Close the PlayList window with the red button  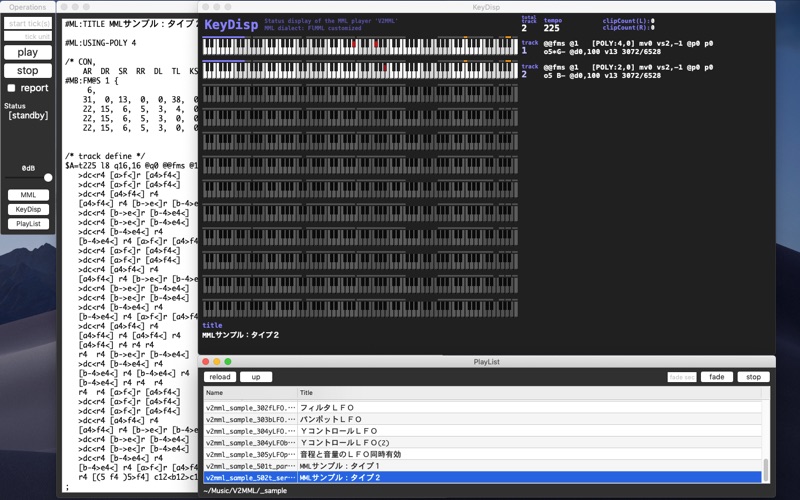point(206,362)
